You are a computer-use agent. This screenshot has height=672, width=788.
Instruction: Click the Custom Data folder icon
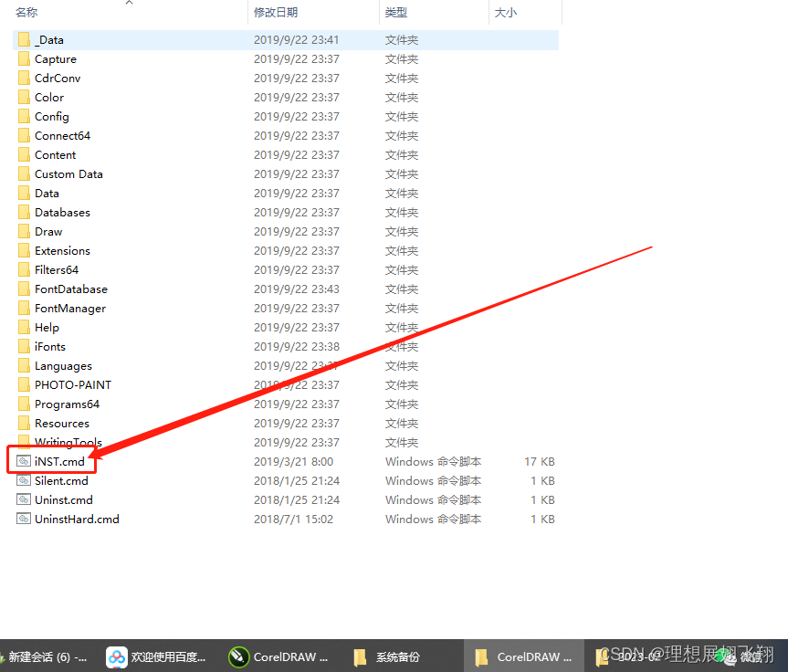[x=24, y=173]
